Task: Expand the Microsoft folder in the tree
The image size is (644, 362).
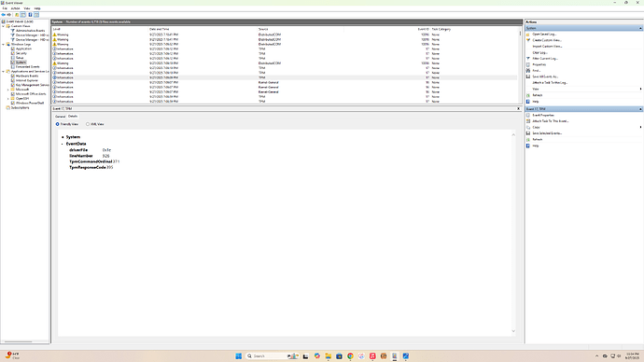Action: [x=7, y=90]
